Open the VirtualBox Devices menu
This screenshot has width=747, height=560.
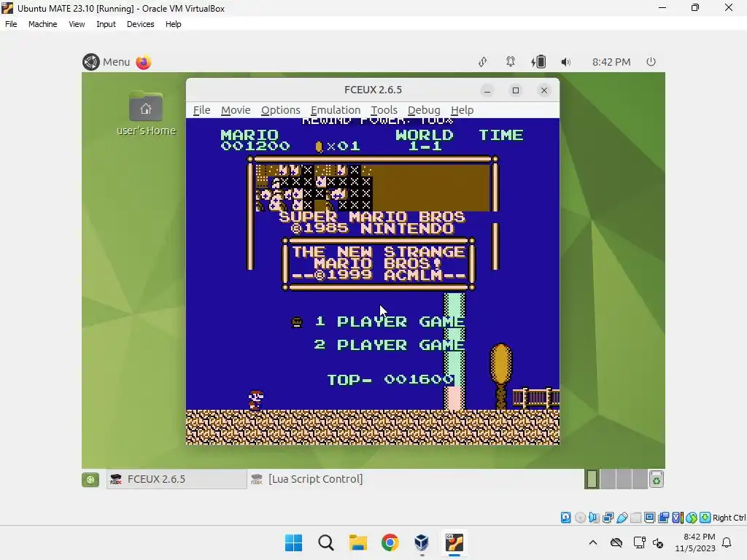coord(140,24)
